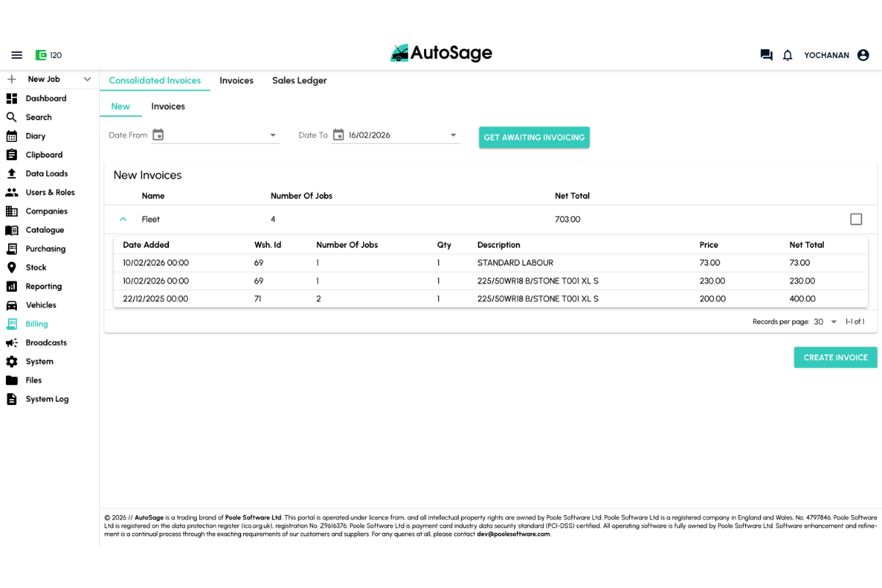The height and width of the screenshot is (588, 882).
Task: Click the GET AWAITING INVOICING button
Action: (534, 137)
